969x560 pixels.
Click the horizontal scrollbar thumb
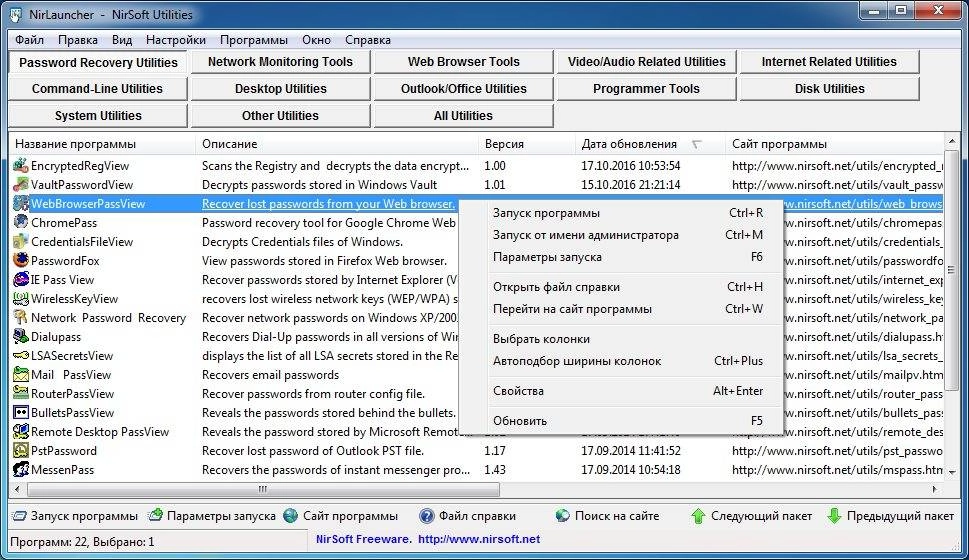tap(263, 489)
